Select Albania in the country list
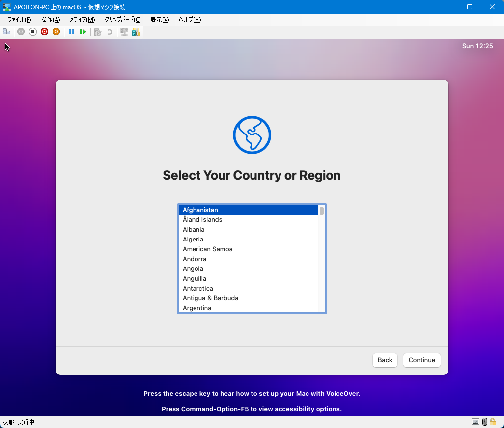 pyautogui.click(x=248, y=230)
